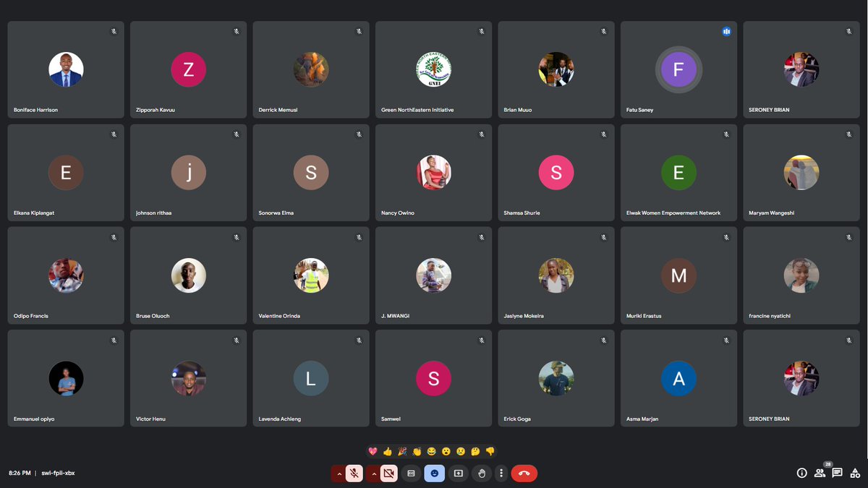Viewport: 868px width, 488px height.
Task: Click the name label Jaslyne Mokeira
Action: point(524,316)
